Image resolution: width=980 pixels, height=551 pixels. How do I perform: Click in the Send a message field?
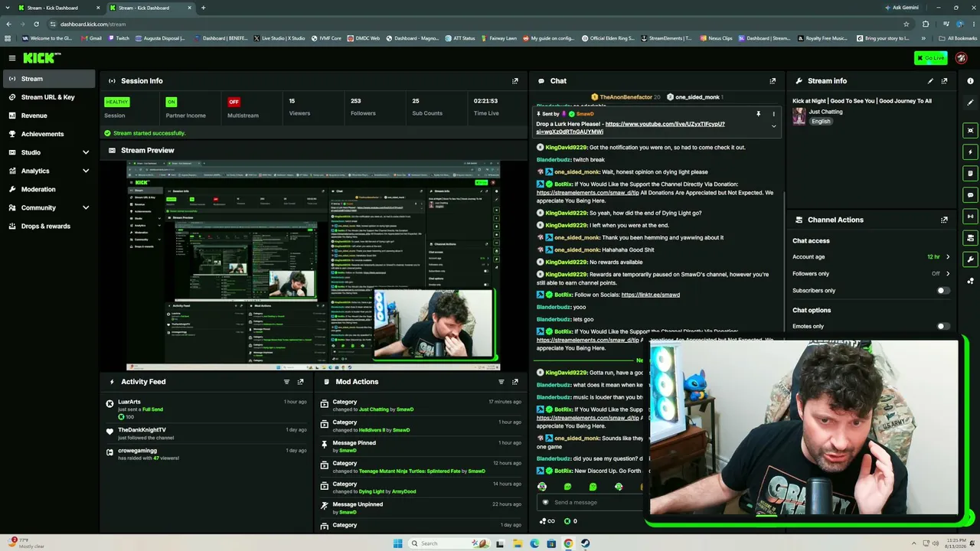point(590,502)
